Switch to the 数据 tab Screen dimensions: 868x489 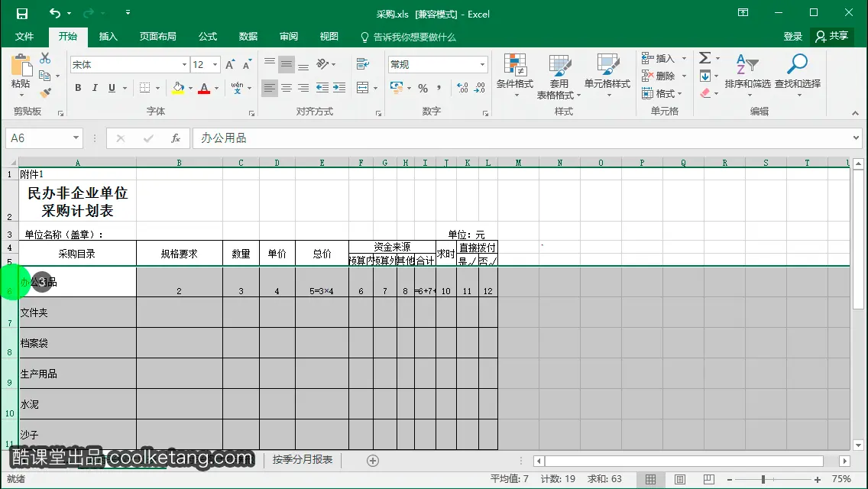pyautogui.click(x=248, y=37)
